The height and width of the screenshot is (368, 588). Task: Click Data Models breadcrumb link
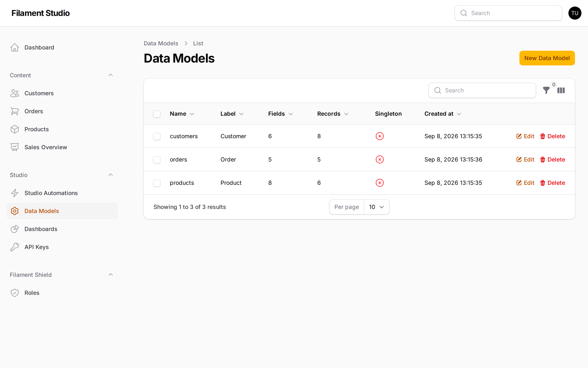[x=161, y=43]
